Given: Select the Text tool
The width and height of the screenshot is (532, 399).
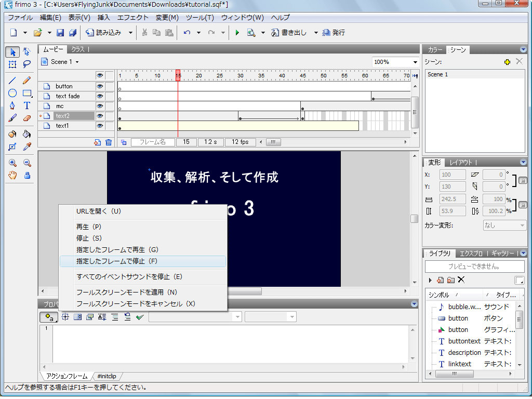Looking at the screenshot, I should (x=27, y=105).
